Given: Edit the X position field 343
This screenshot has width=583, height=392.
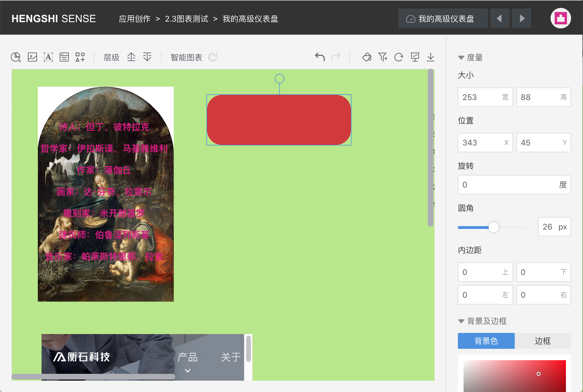Looking at the screenshot, I should pos(485,143).
